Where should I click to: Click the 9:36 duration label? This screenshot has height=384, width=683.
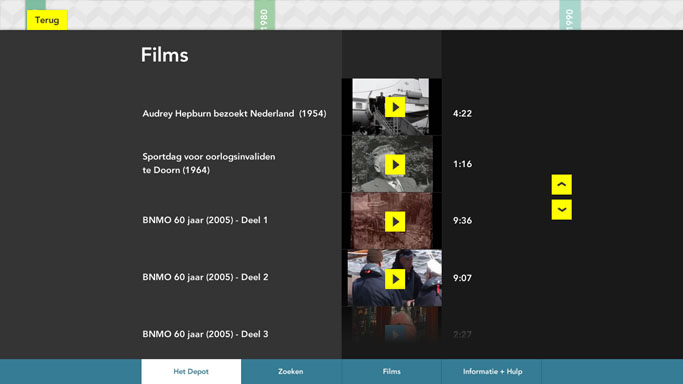click(x=462, y=221)
